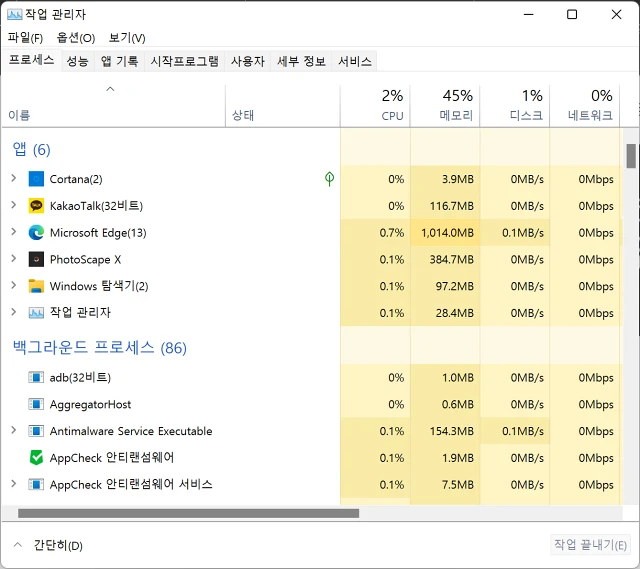Click the 28.4MB memory value

pyautogui.click(x=454, y=313)
